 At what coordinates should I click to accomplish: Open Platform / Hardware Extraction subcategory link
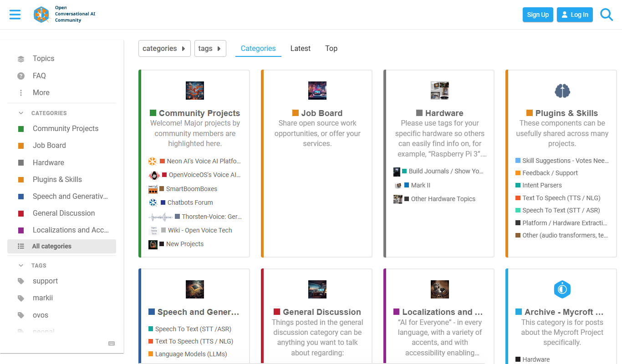(565, 223)
